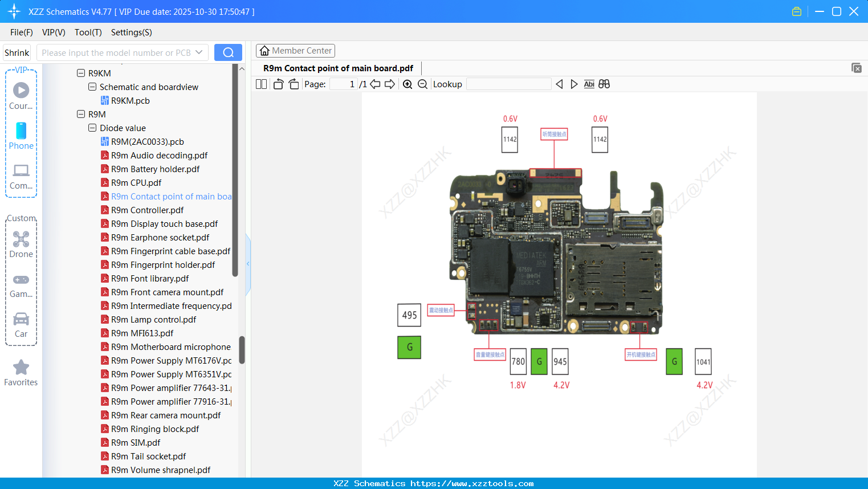Rotate the page counterclockwise
The width and height of the screenshot is (868, 489).
tap(278, 84)
